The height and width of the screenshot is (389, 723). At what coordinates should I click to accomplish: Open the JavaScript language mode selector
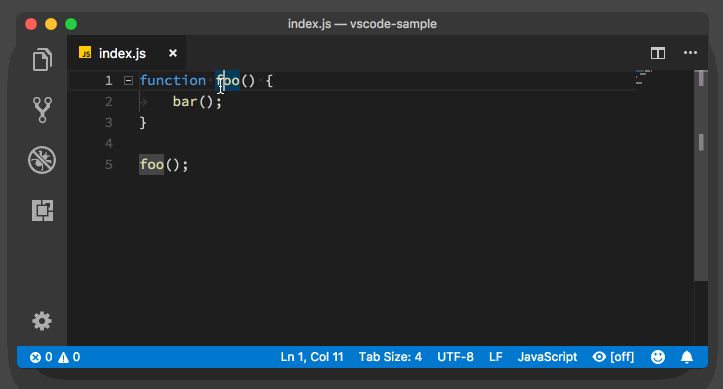547,357
